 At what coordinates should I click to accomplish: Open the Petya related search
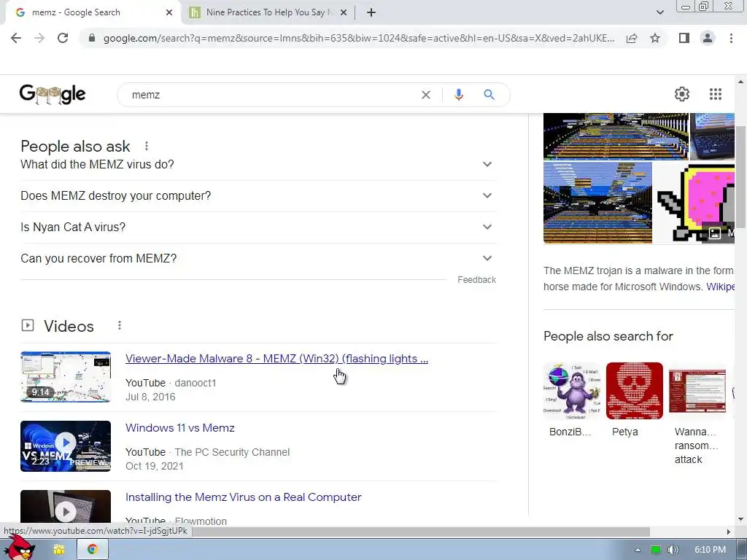[635, 400]
